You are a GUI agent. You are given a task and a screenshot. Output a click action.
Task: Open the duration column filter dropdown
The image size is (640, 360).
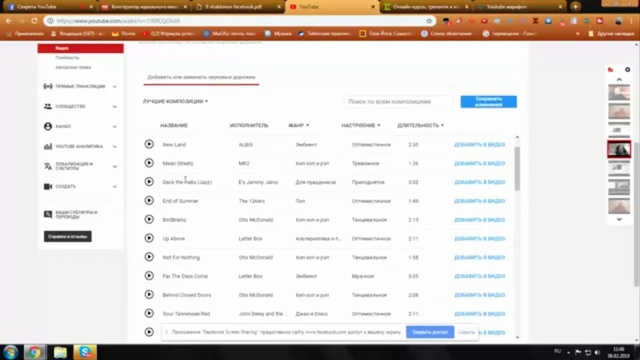coord(420,125)
